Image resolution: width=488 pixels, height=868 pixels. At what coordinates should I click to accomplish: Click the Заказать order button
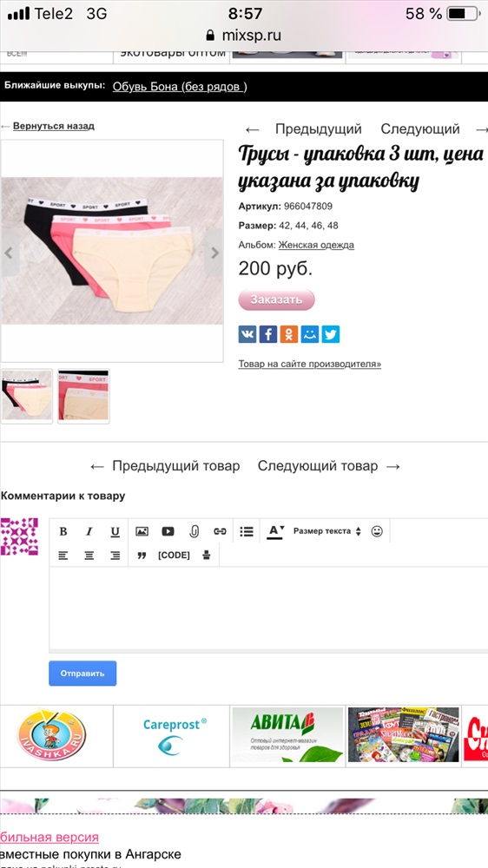[276, 299]
